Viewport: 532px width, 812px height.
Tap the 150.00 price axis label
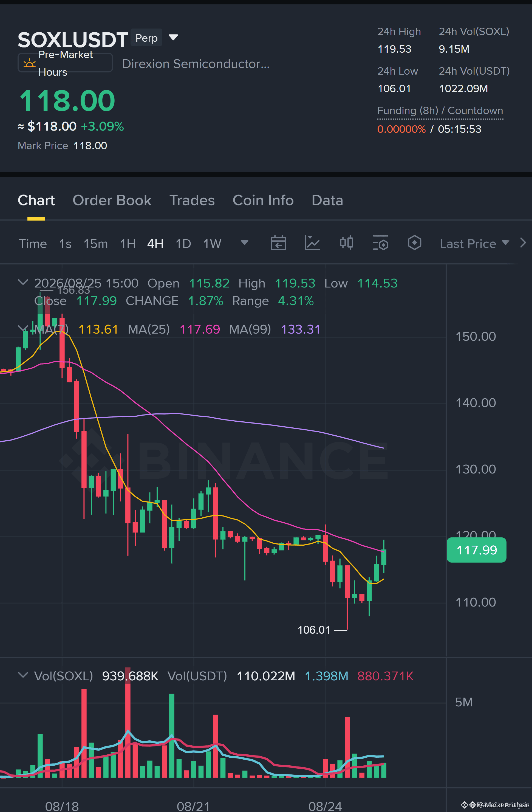[x=476, y=336]
